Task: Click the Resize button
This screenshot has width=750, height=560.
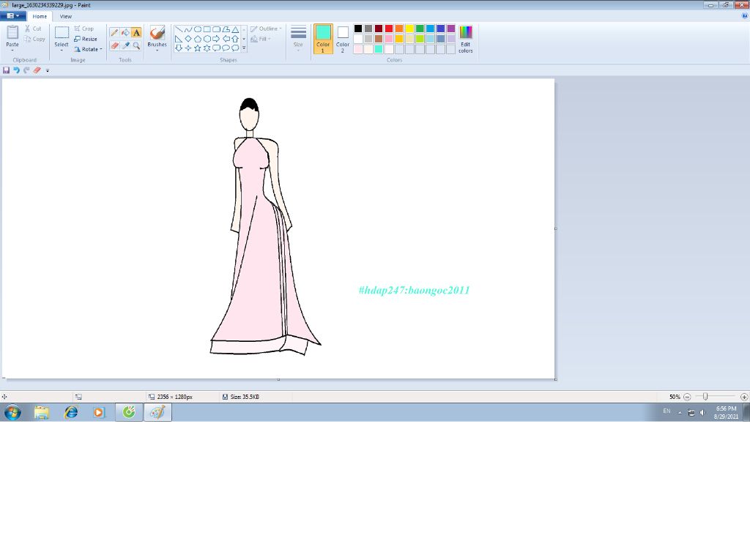Action: [86, 39]
